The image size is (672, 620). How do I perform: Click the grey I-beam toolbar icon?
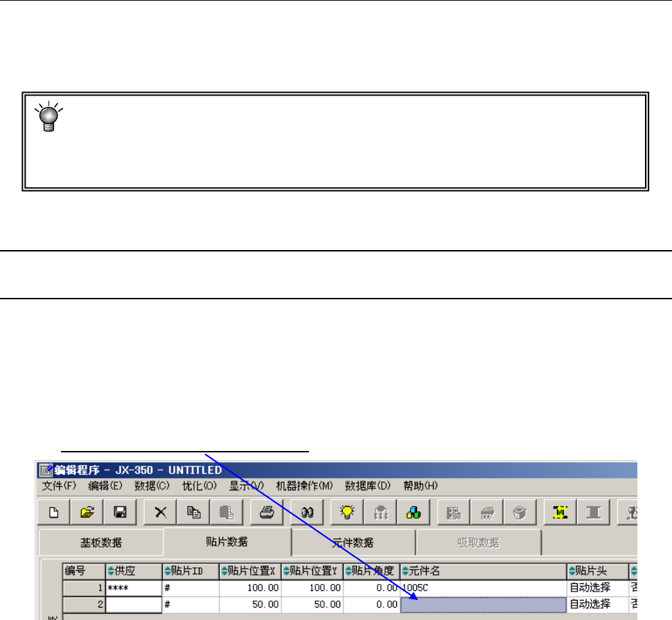point(594,512)
